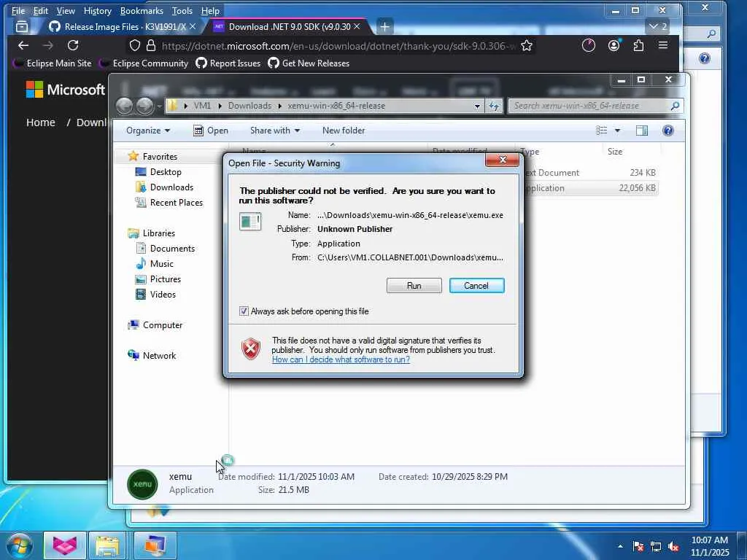The width and height of the screenshot is (747, 560).
Task: Expand the address bar history dropdown
Action: click(477, 106)
